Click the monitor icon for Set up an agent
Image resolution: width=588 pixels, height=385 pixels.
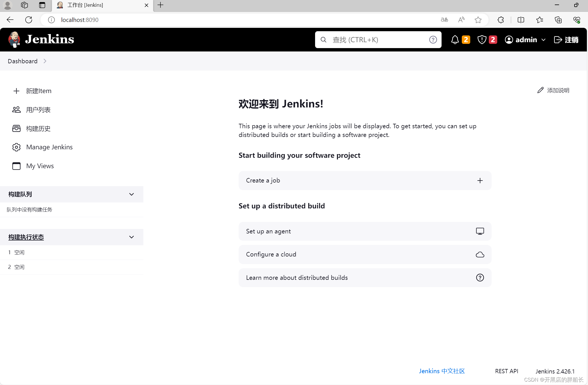(480, 231)
